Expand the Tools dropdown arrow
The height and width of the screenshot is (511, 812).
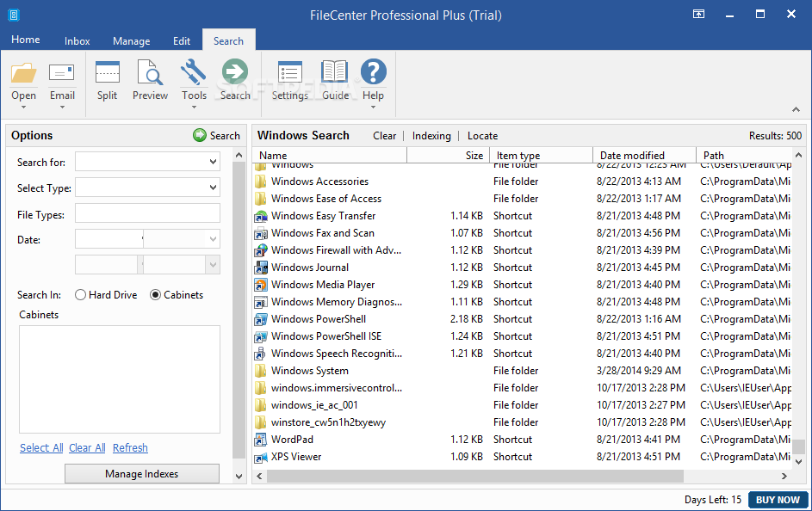coord(195,107)
